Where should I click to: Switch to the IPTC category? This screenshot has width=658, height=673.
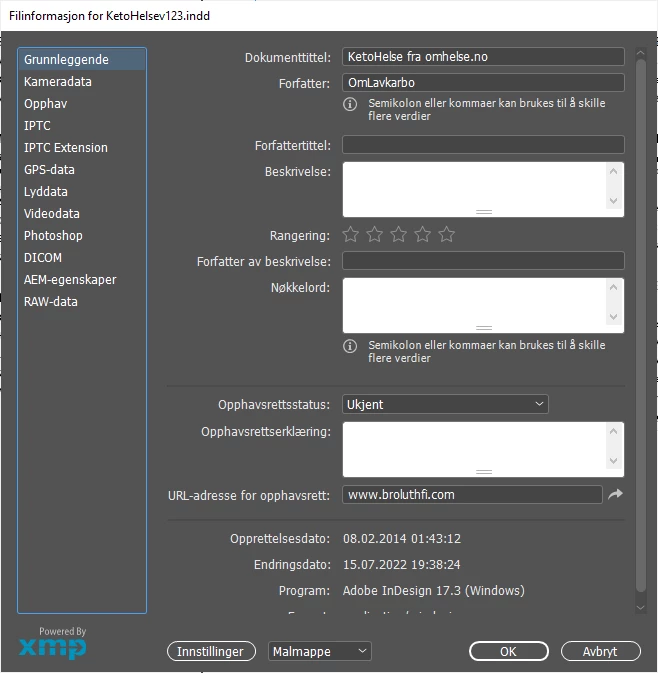(82, 126)
